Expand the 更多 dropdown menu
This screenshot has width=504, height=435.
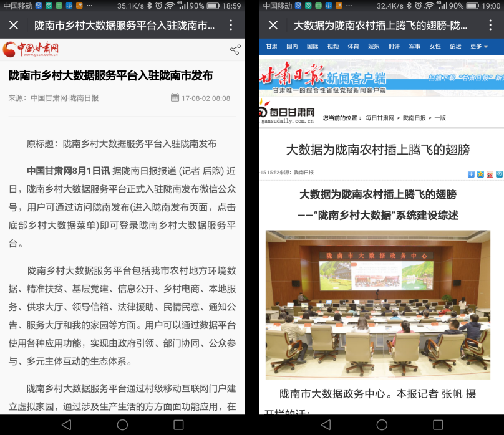(x=479, y=47)
